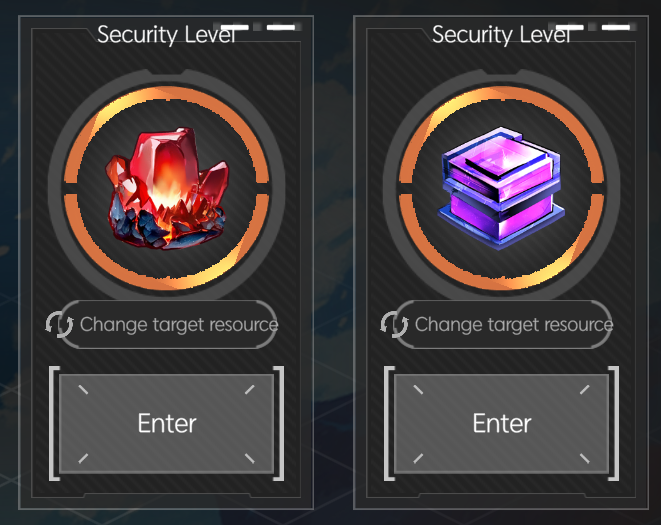This screenshot has height=525, width=661.
Task: Click second white level bar on red crystal card
Action: pos(281,27)
